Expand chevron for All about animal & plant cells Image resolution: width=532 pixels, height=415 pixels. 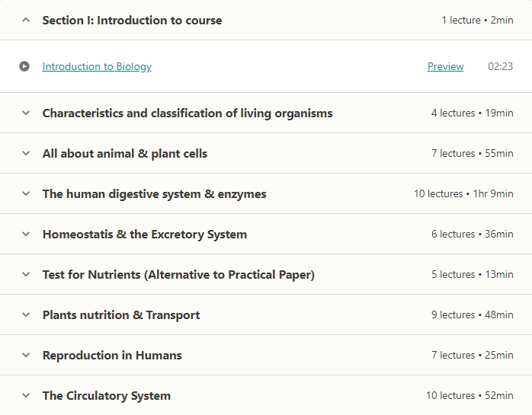26,153
